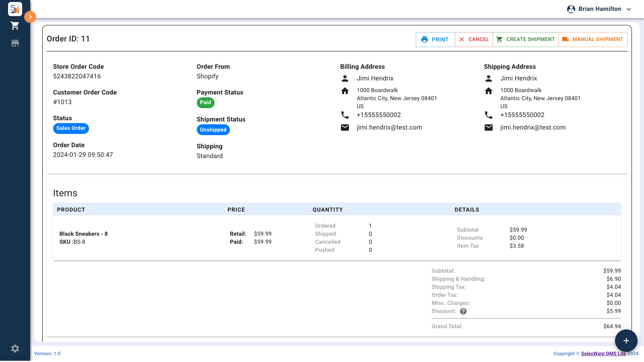
Task: Open settings gear in sidebar
Action: (15, 349)
